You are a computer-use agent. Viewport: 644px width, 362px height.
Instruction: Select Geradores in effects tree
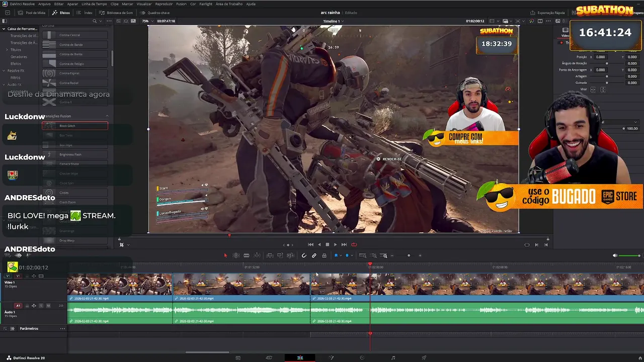click(19, 57)
